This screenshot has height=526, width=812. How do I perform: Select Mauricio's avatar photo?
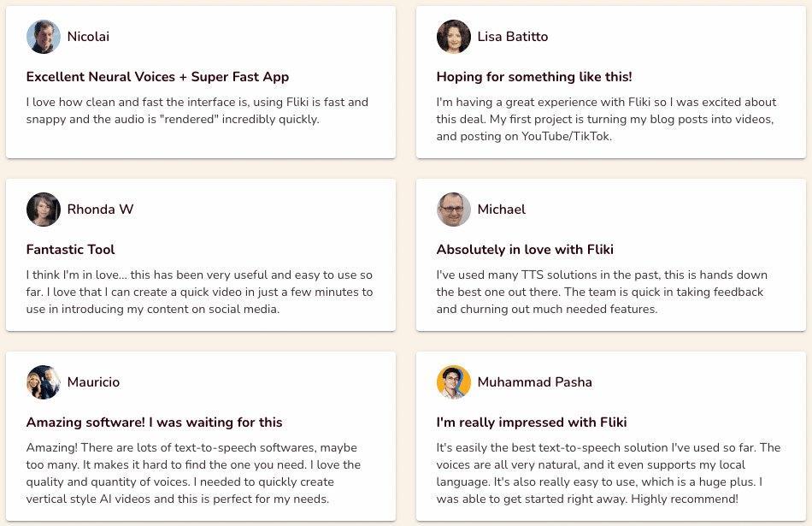point(44,382)
